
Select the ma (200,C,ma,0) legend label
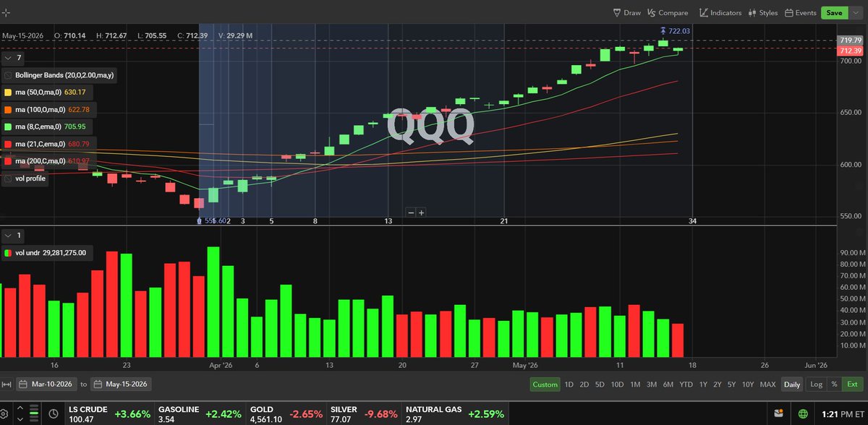40,161
